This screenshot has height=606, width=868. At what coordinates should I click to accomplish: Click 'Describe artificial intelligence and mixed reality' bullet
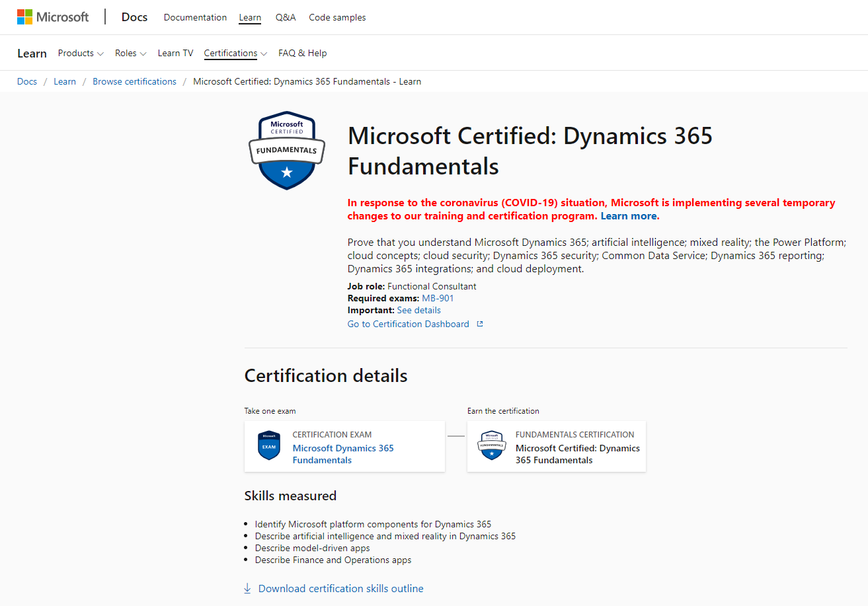385,536
